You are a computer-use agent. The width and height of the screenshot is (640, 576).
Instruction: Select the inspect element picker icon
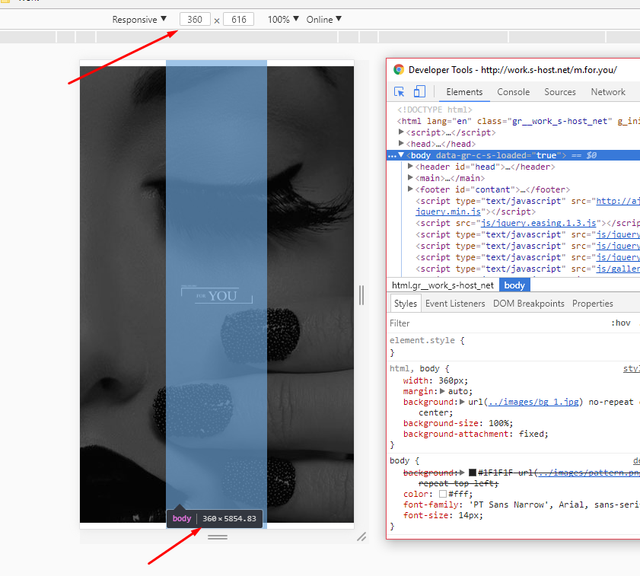pos(399,91)
